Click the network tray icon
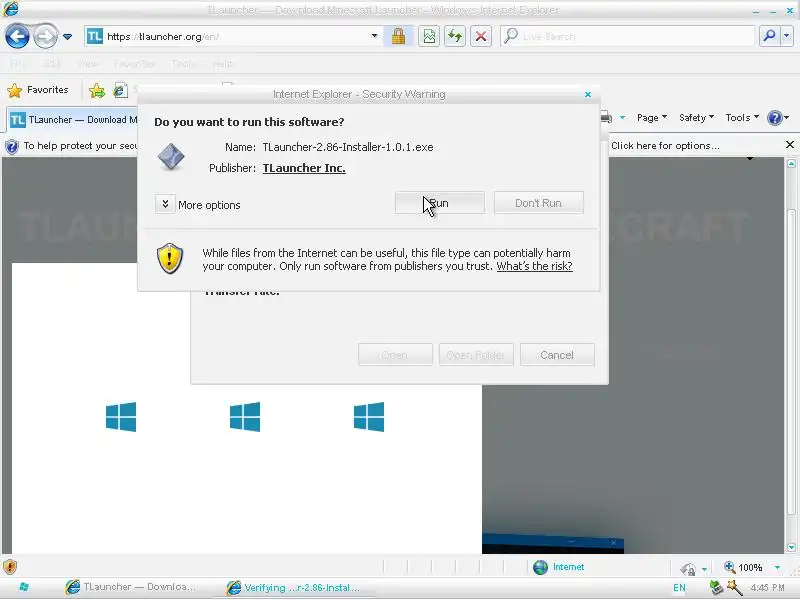Image resolution: width=800 pixels, height=600 pixels. (716, 588)
